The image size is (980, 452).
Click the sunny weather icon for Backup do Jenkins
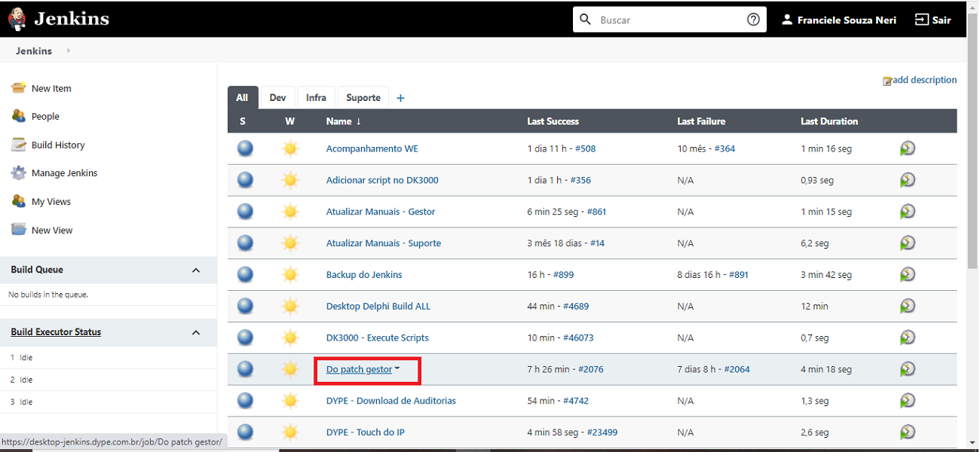point(290,275)
